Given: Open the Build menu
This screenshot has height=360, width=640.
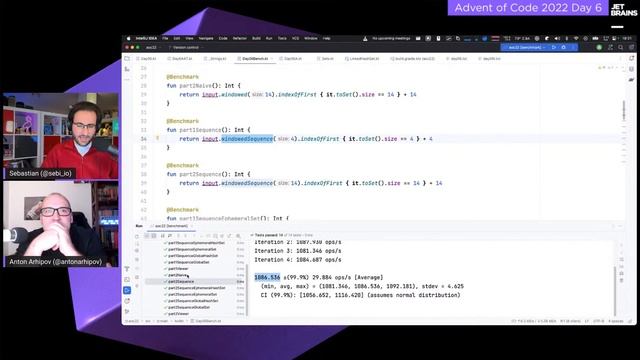Looking at the screenshot, I should 256,38.
